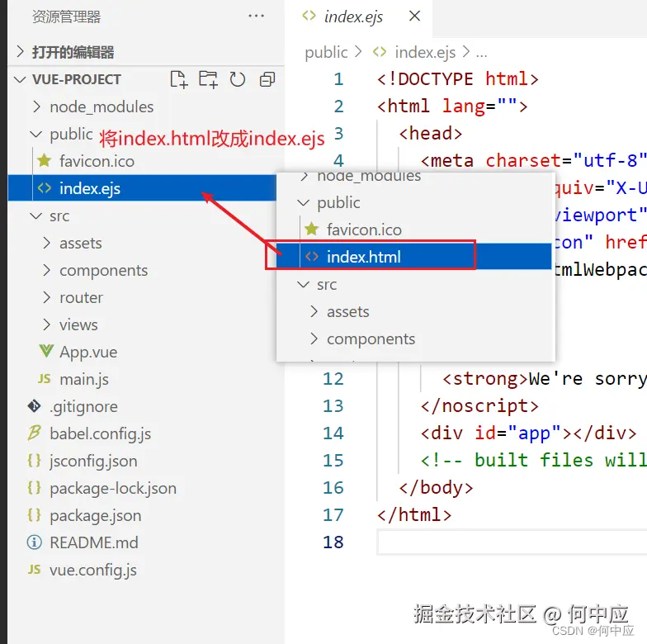Image resolution: width=647 pixels, height=644 pixels.
Task: Expand assets folder in inset tree
Action: tap(314, 312)
